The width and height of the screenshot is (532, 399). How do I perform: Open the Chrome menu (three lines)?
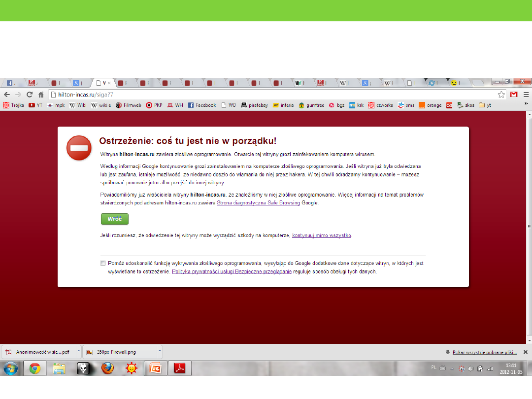coord(526,95)
